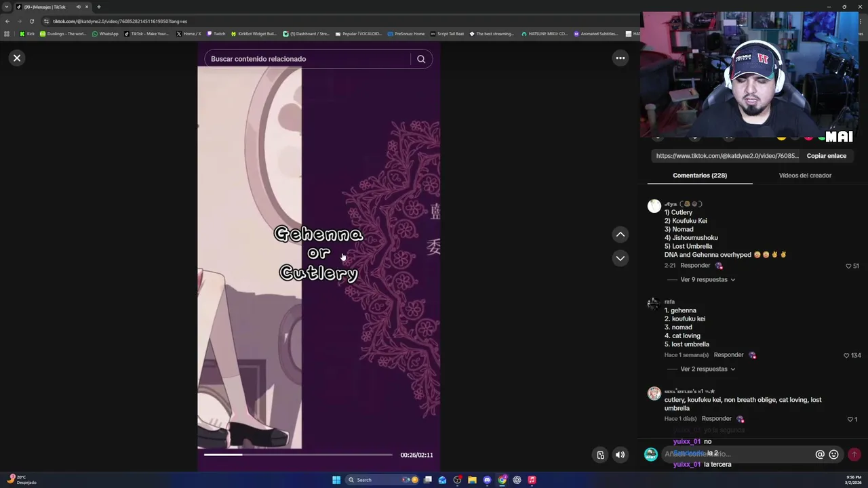
Task: Open the Kick bookmark
Action: coord(27,34)
